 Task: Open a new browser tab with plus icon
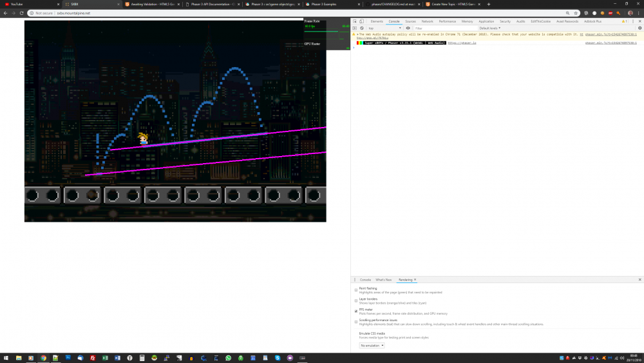pos(489,4)
